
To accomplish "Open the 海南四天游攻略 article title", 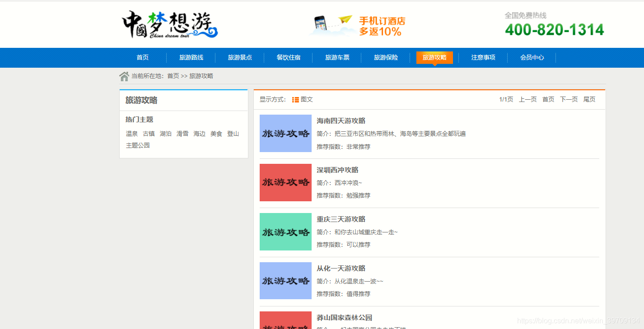I will [x=341, y=121].
